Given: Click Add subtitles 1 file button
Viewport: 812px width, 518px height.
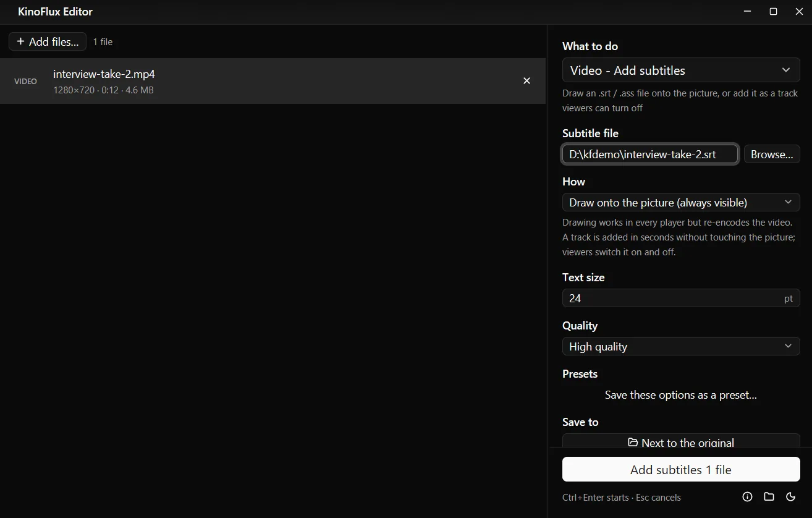Looking at the screenshot, I should click(681, 469).
